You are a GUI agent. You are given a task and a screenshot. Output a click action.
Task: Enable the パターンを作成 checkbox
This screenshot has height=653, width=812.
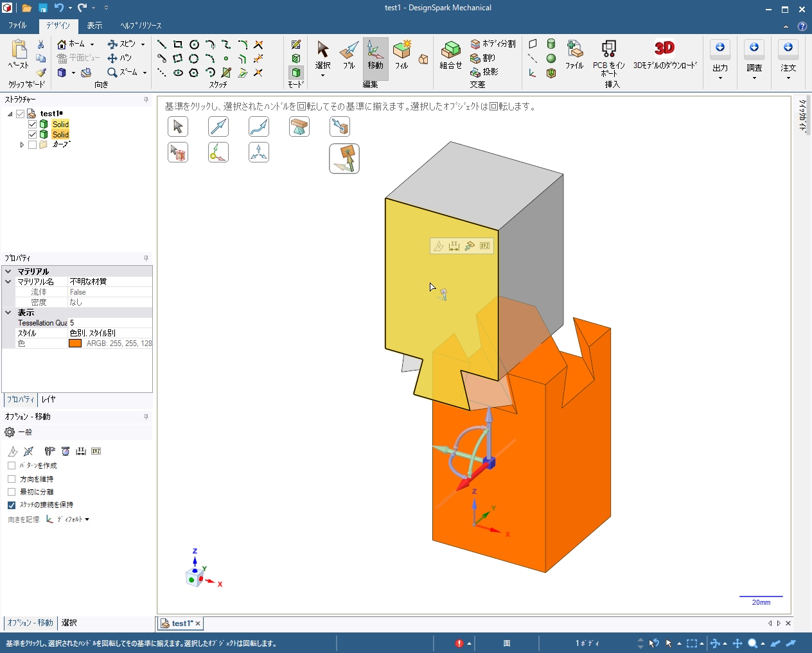coord(12,466)
